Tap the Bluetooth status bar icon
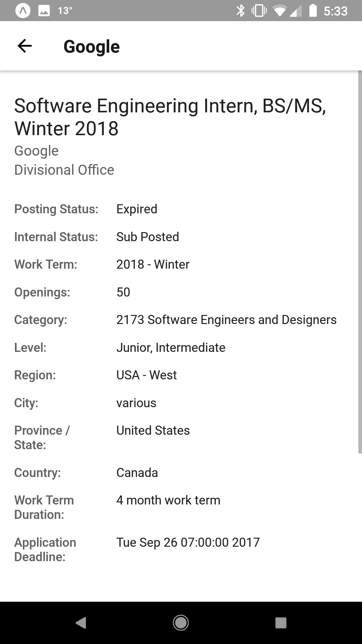This screenshot has height=644, width=362. [x=240, y=11]
